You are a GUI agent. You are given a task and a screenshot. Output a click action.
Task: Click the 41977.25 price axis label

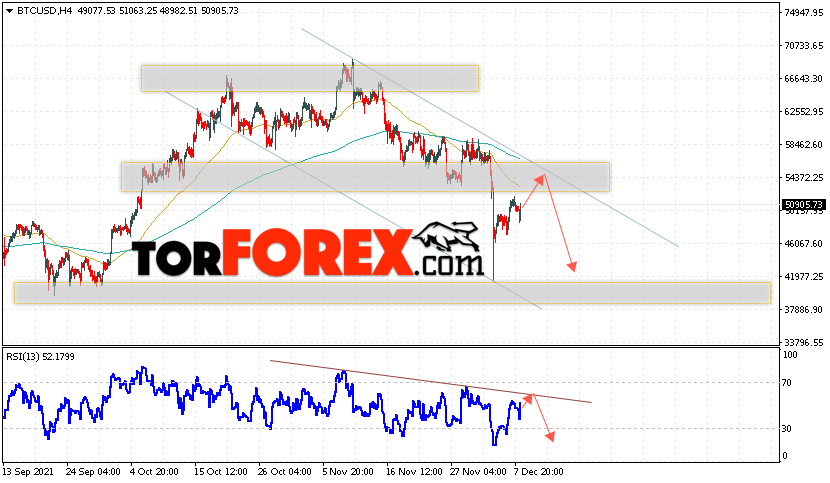(x=804, y=276)
